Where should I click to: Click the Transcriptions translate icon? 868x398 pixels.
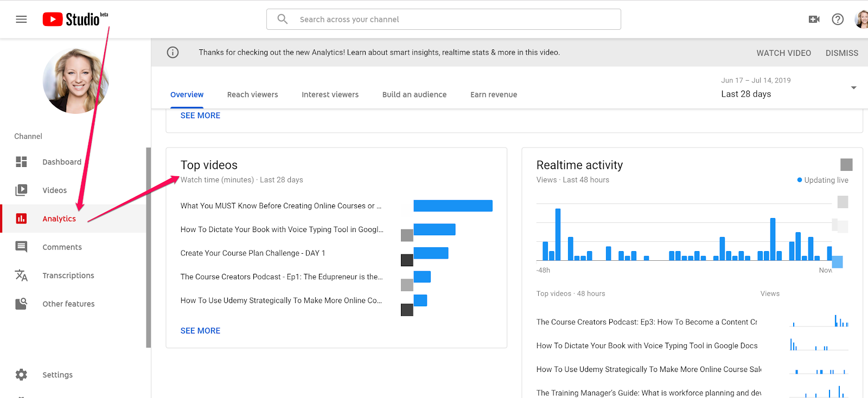[x=21, y=275]
